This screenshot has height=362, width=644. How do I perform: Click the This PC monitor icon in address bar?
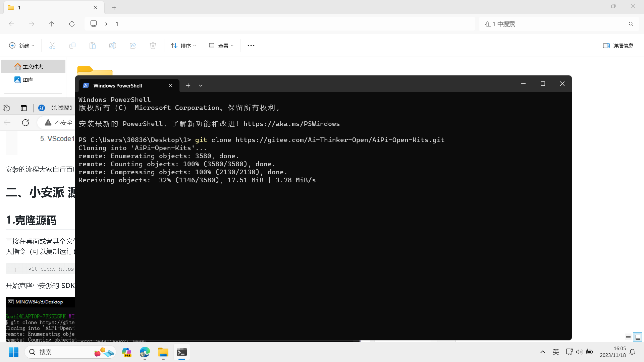pyautogui.click(x=94, y=24)
